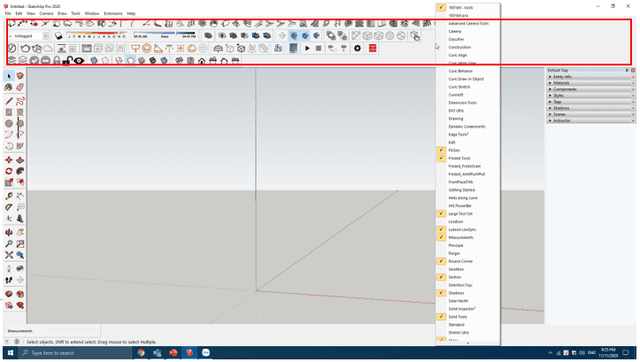Enable the Advanced Camera Tools toolbar

coord(468,23)
